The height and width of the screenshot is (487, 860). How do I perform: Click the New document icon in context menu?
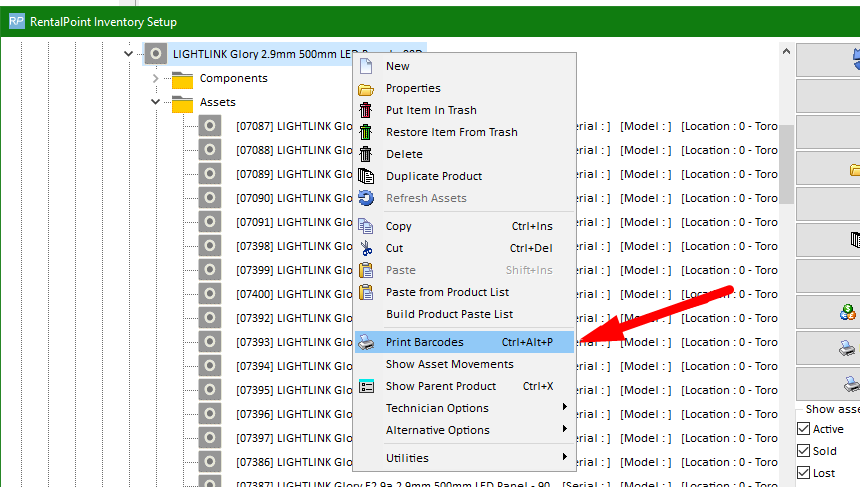(x=366, y=66)
